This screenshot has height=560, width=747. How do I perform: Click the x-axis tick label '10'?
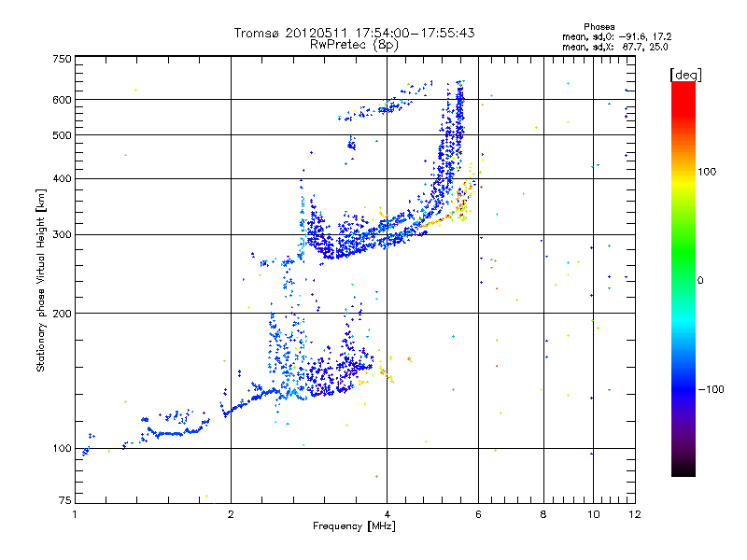(x=594, y=514)
